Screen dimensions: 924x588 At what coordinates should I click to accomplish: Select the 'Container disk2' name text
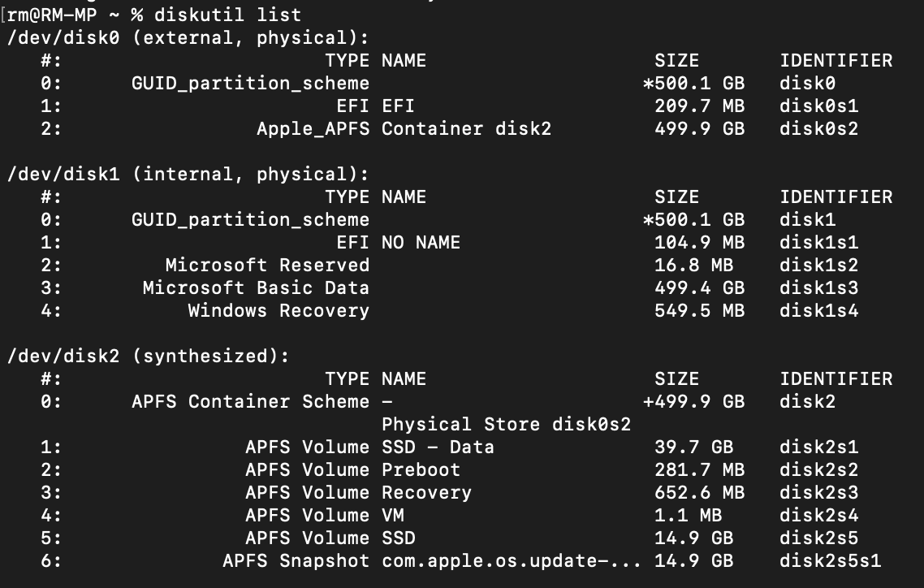(x=466, y=128)
